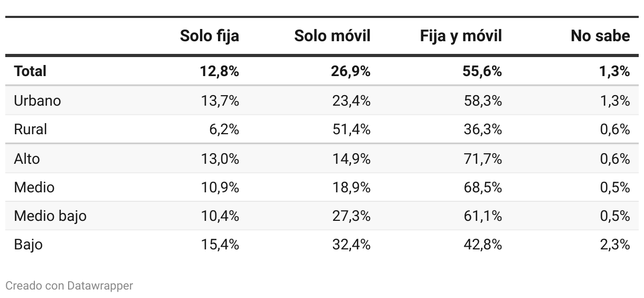Click the 'Fija y móvil' column header

point(461,36)
